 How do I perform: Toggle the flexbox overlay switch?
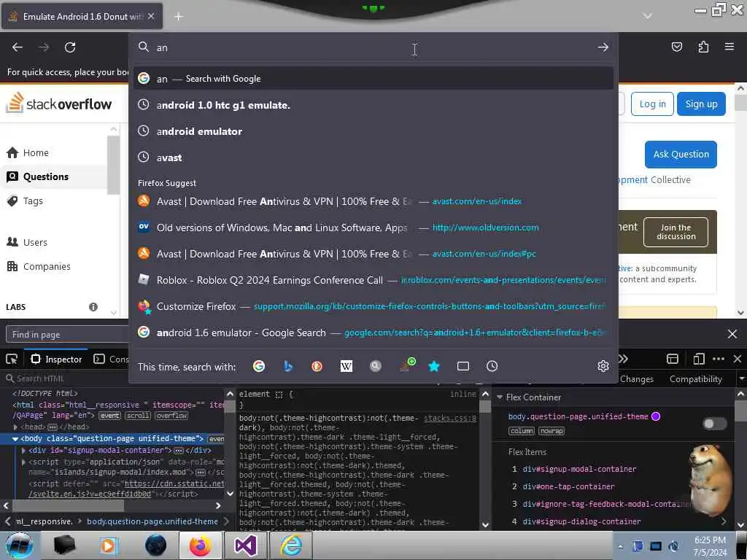pyautogui.click(x=715, y=424)
